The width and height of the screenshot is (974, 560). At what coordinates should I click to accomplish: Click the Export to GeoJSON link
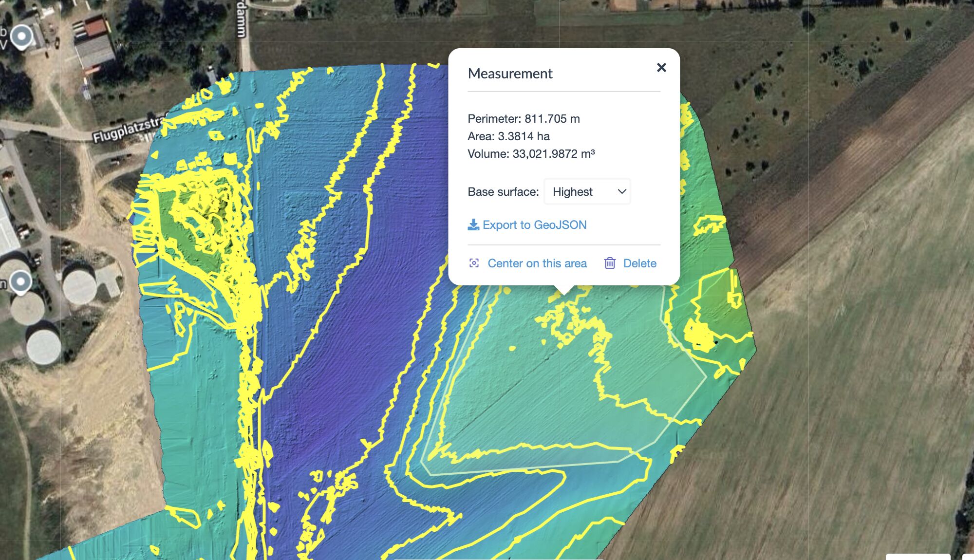[534, 225]
